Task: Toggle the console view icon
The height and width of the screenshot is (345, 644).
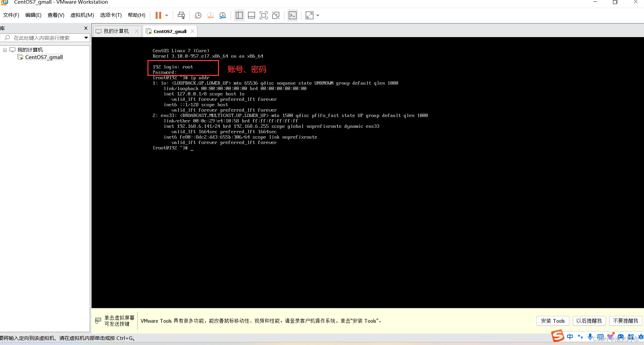Action: (x=292, y=15)
